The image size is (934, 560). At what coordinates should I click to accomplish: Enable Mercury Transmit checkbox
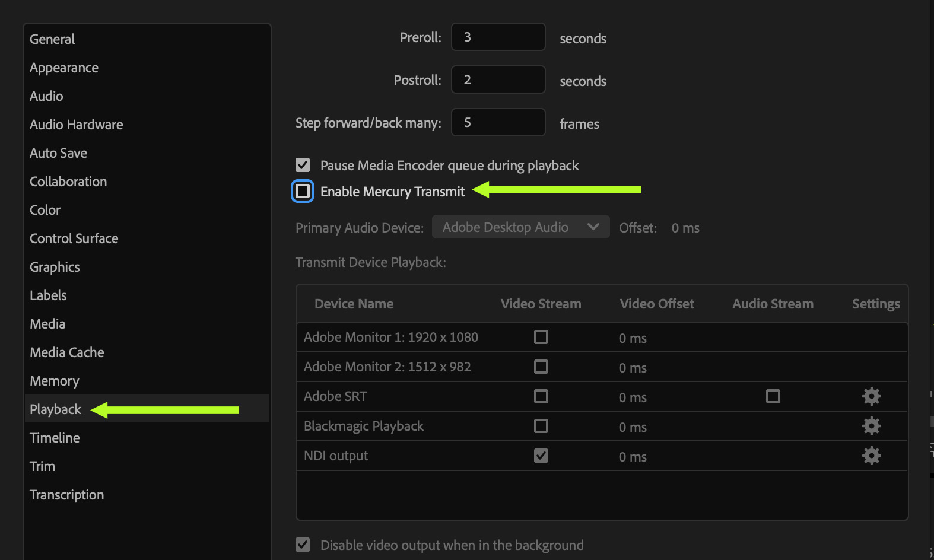pyautogui.click(x=303, y=191)
